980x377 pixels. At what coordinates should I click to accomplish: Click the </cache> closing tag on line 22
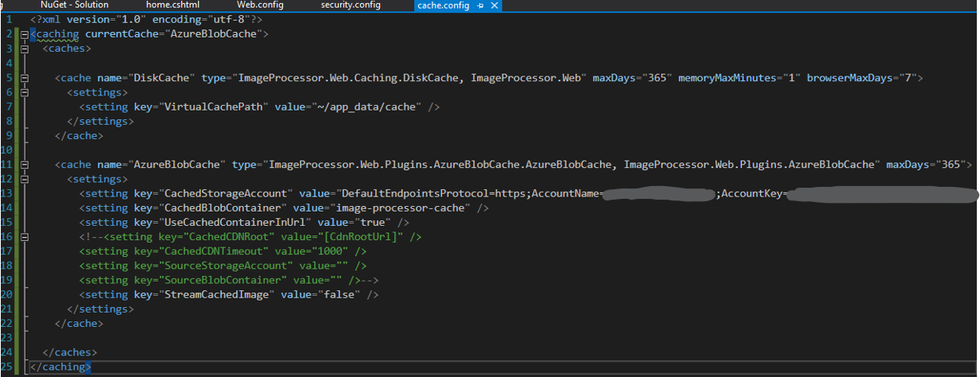pyautogui.click(x=79, y=324)
